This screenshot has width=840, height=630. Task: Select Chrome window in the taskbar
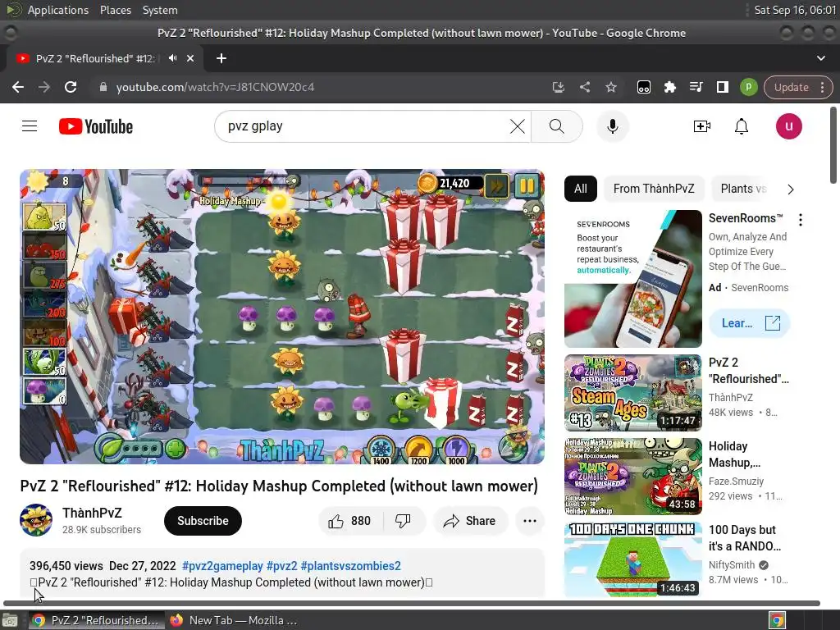97,620
